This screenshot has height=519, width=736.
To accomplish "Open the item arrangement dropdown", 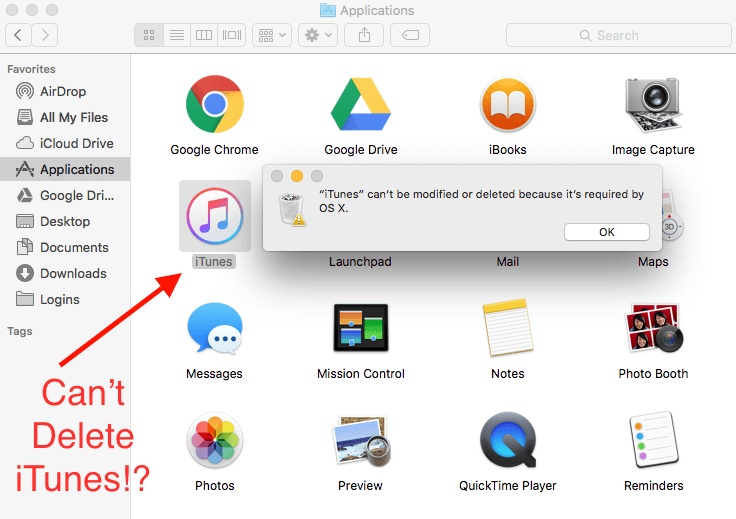I will 272,35.
